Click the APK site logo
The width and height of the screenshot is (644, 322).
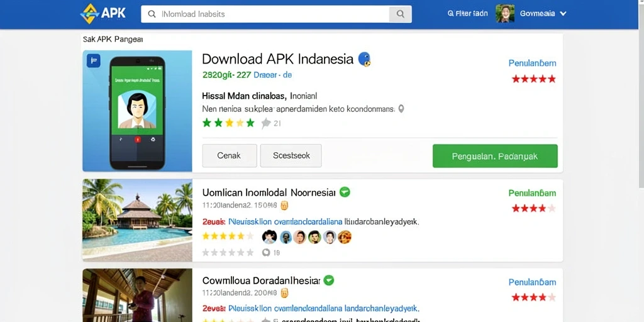tap(103, 14)
